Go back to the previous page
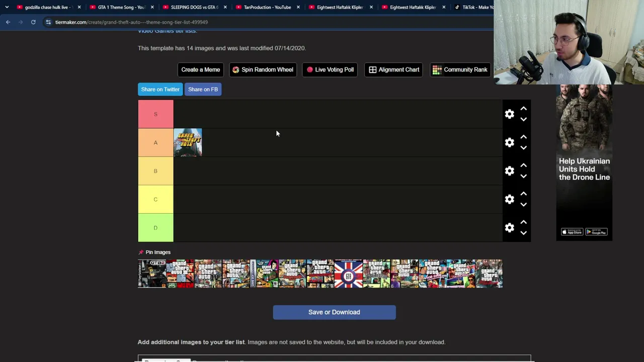Screen dimensions: 644x362 point(8,22)
